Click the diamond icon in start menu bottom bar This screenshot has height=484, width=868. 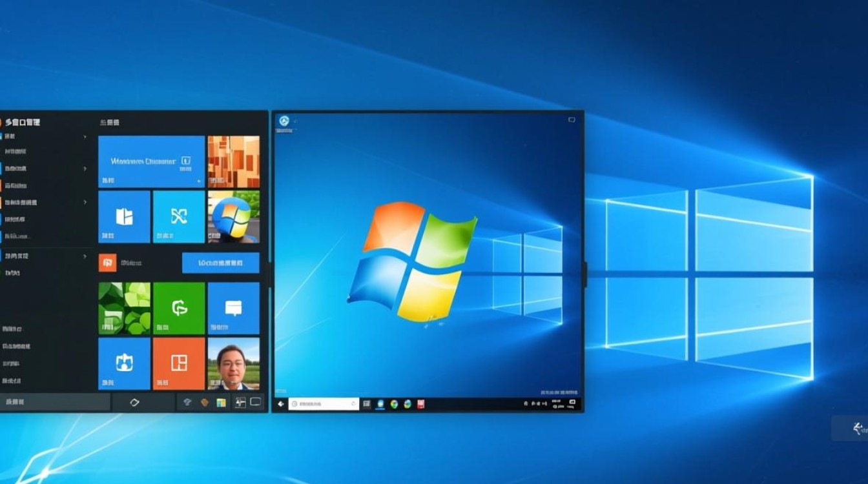[134, 402]
